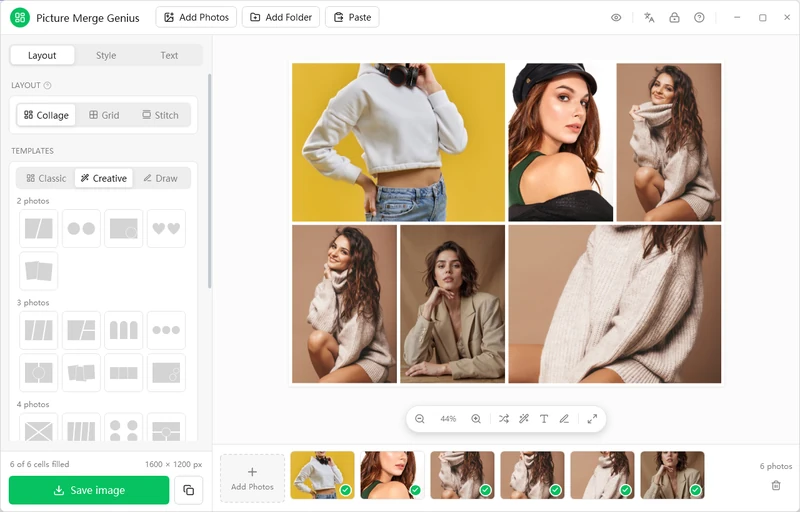Viewport: 800px width, 512px height.
Task: Copy image with the copy icon button
Action: 189,490
